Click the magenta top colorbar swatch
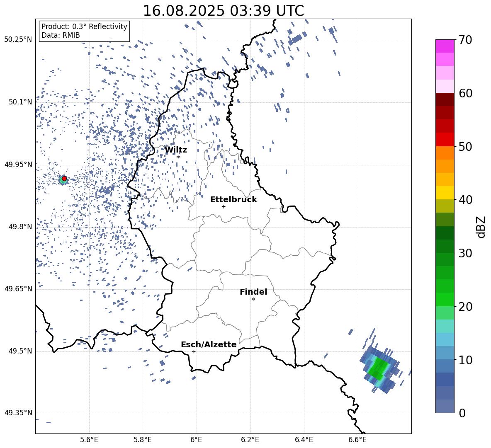491x448 pixels. [x=445, y=46]
